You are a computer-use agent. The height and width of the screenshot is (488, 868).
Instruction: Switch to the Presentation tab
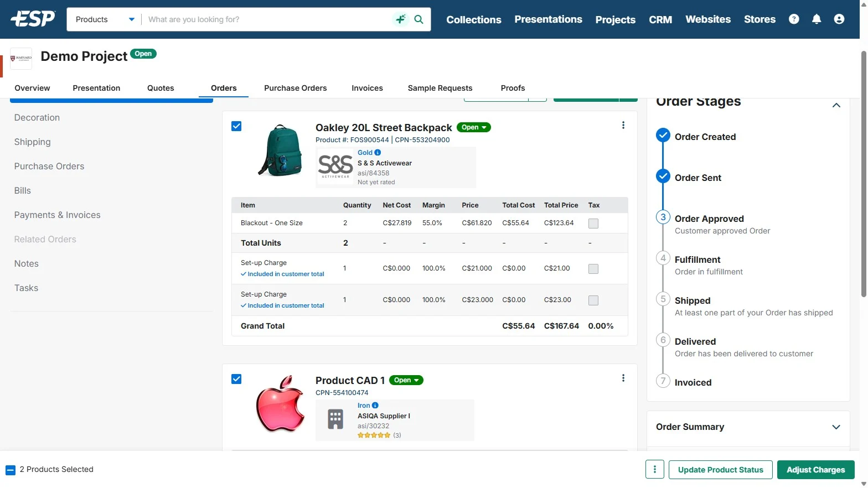pos(96,88)
